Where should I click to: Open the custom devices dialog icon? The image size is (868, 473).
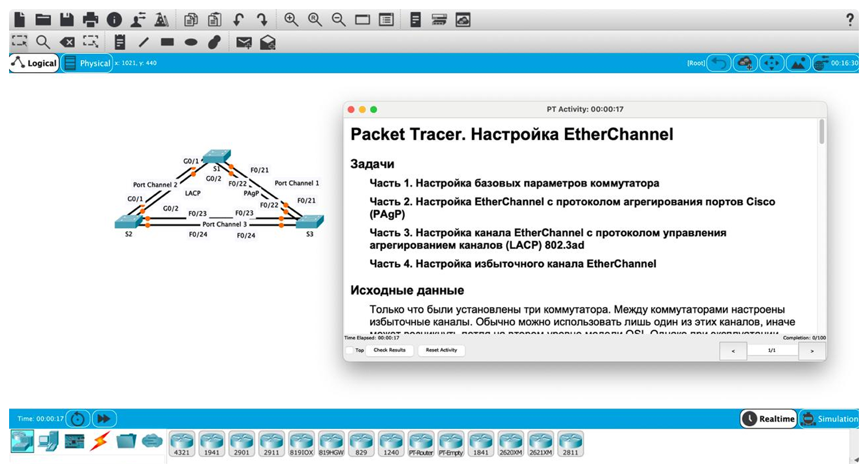pyautogui.click(x=386, y=20)
